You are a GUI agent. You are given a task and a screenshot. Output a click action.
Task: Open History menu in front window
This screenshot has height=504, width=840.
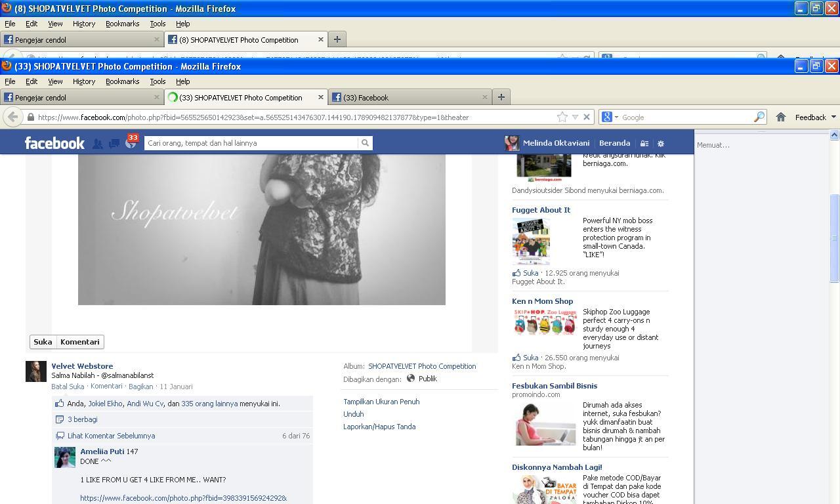84,81
